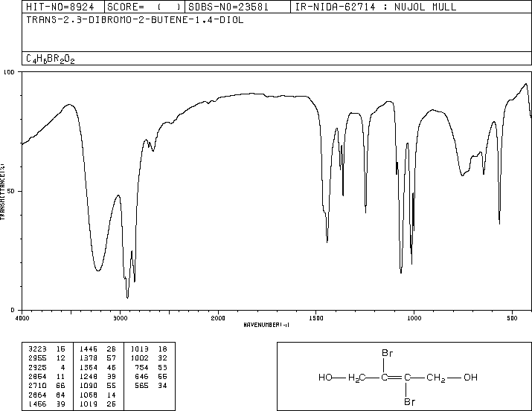Select peak value 754 in the table
This screenshot has width=532, height=411.
(x=142, y=367)
